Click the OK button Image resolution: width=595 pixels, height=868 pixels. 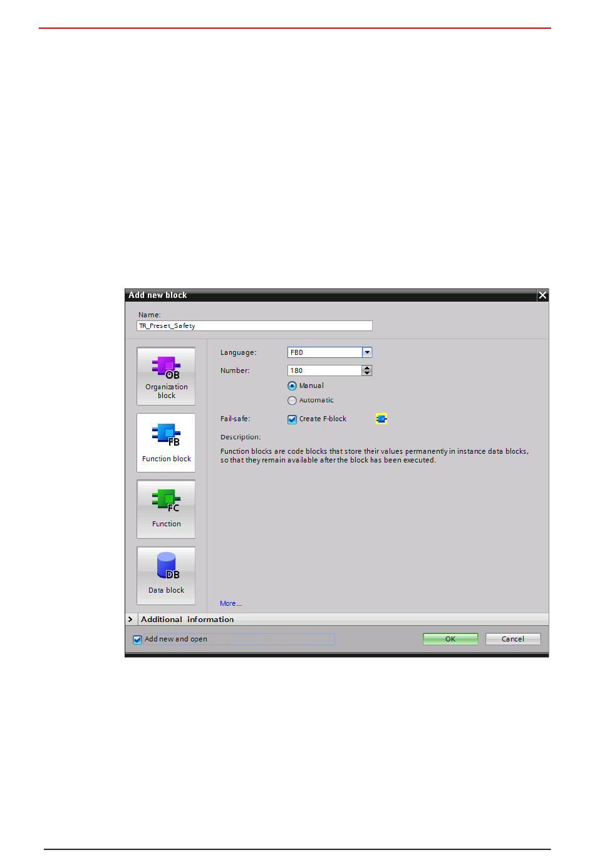click(x=450, y=639)
